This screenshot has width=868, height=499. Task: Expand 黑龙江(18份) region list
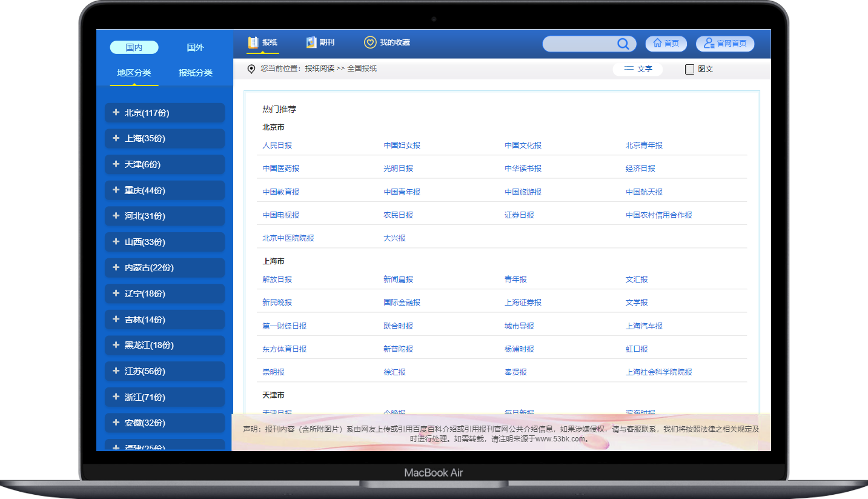tap(165, 345)
